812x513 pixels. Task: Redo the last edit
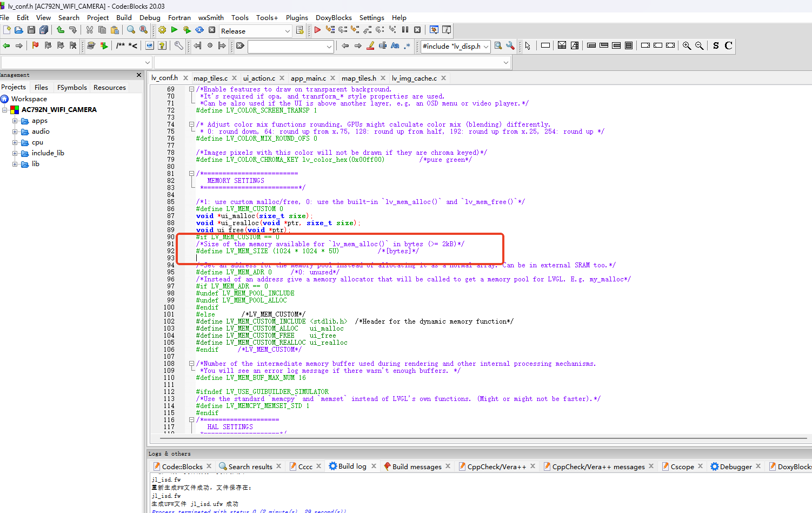(73, 30)
